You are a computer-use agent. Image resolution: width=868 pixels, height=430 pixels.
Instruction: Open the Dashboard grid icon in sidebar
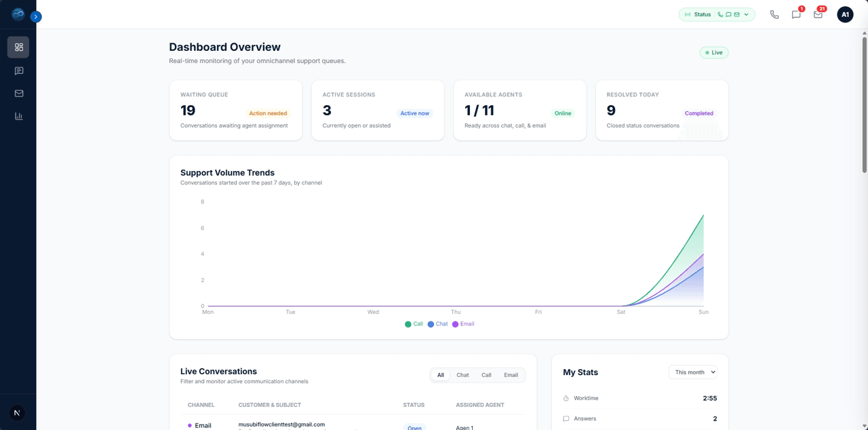point(18,47)
